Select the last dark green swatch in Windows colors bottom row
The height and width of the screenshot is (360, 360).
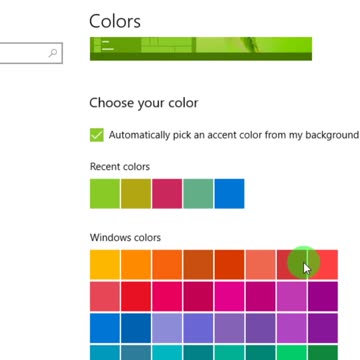(x=323, y=352)
